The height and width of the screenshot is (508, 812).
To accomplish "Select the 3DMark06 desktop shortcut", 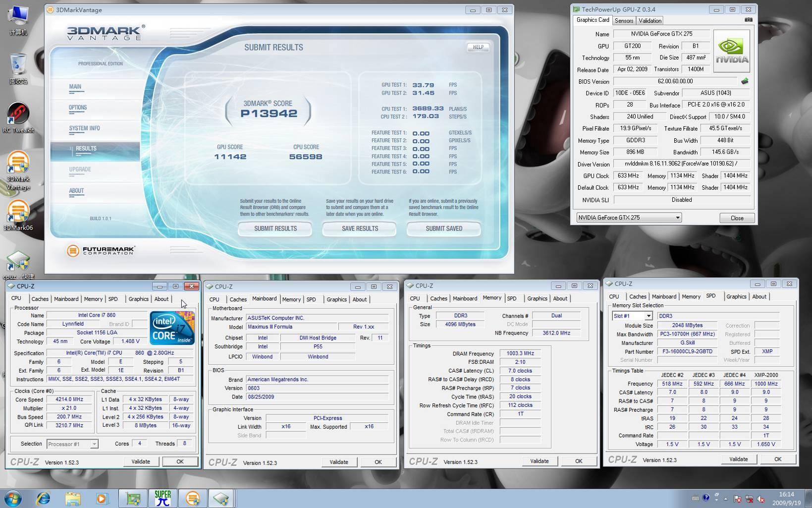I will [18, 216].
